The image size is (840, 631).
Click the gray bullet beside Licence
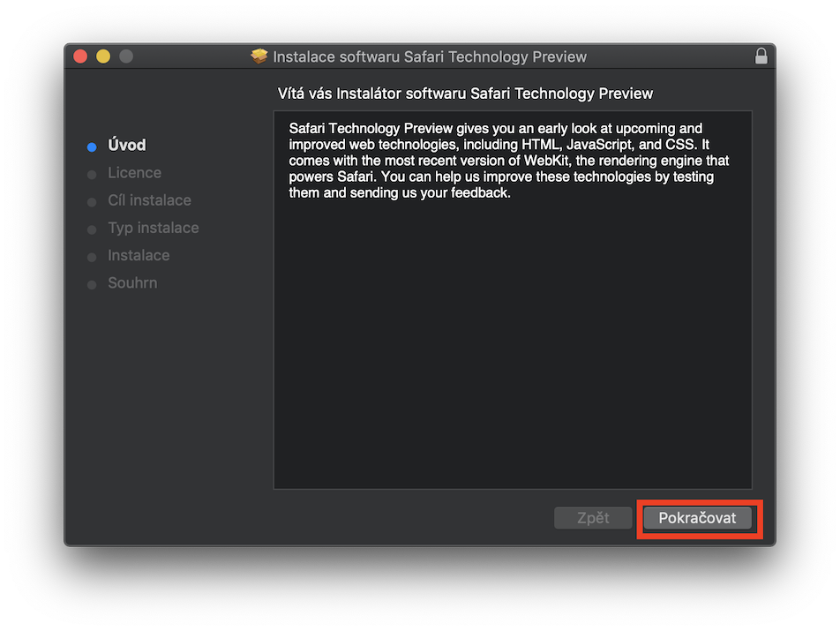pyautogui.click(x=92, y=175)
